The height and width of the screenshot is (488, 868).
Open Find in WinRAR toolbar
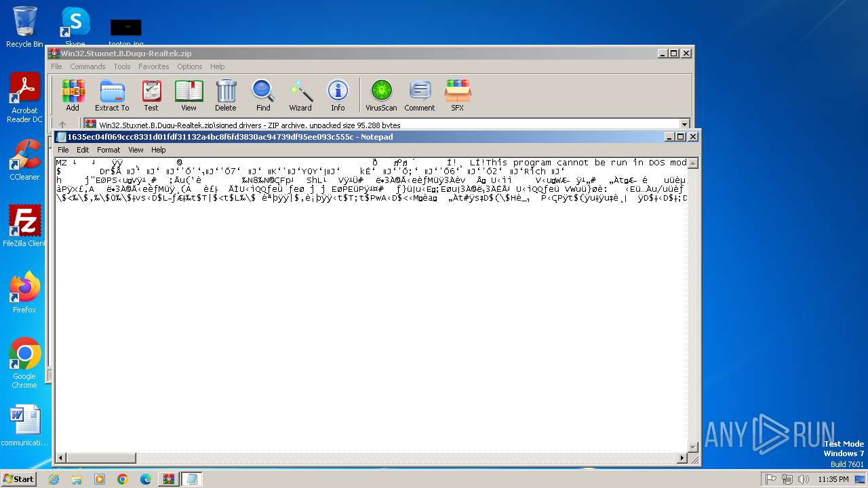(x=263, y=96)
